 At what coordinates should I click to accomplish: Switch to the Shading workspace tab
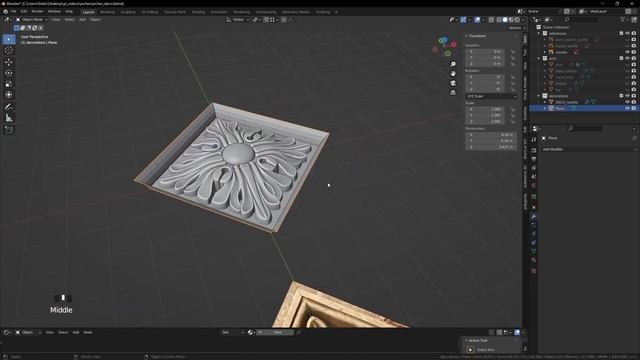coord(198,12)
